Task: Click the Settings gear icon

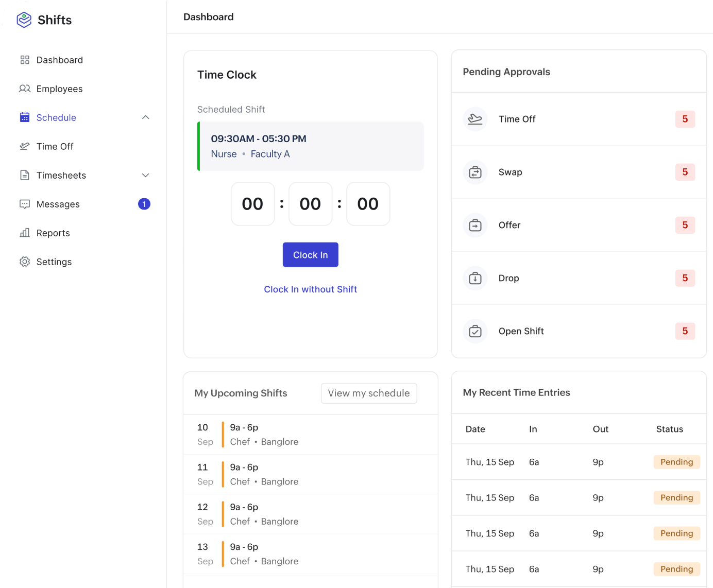Action: coord(25,262)
